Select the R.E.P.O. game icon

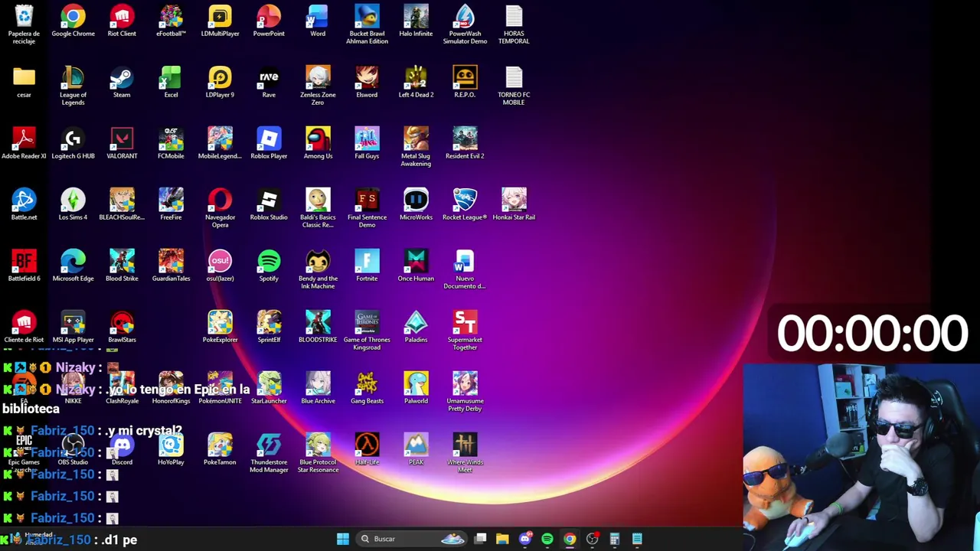[465, 83]
